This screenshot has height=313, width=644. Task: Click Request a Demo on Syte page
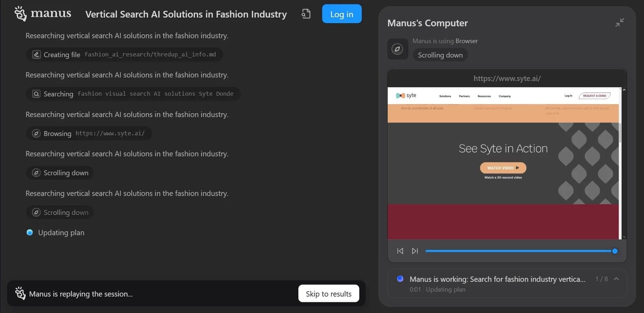point(595,96)
